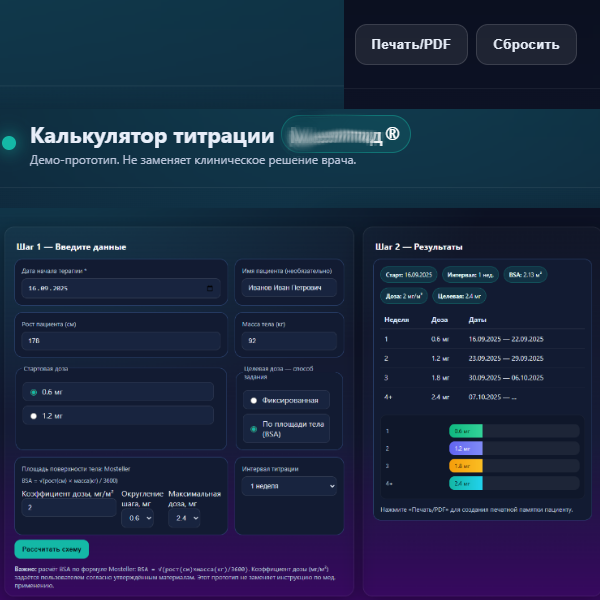The height and width of the screenshot is (600, 600).
Task: Click the Коэффициент дозы input field
Action: [x=66, y=508]
